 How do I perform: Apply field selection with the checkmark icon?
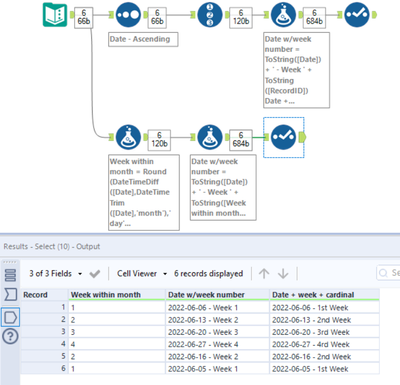point(95,274)
